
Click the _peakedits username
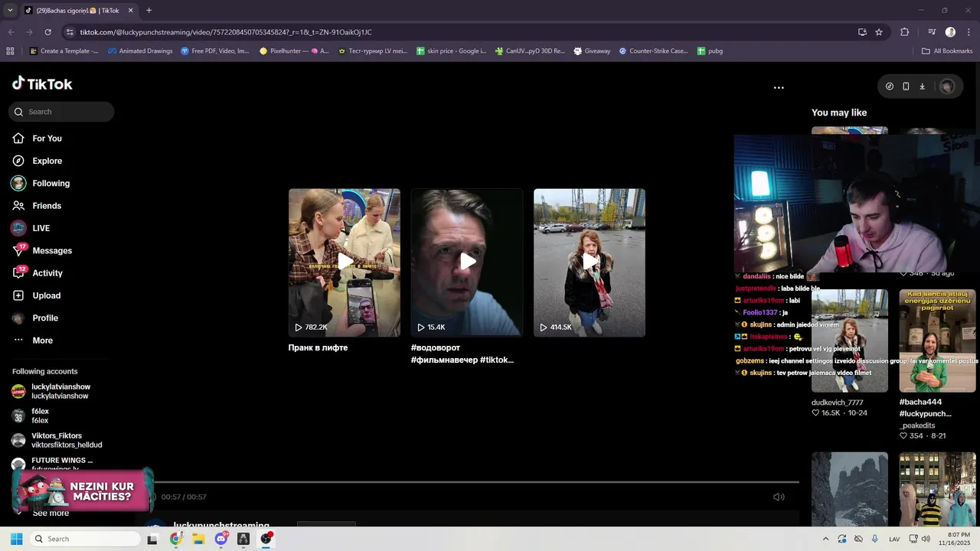(x=917, y=425)
